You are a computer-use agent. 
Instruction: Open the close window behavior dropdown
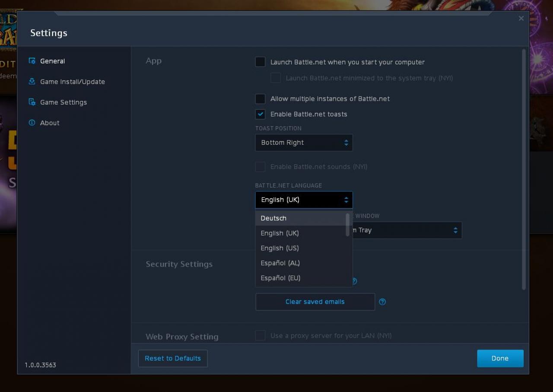click(x=407, y=230)
